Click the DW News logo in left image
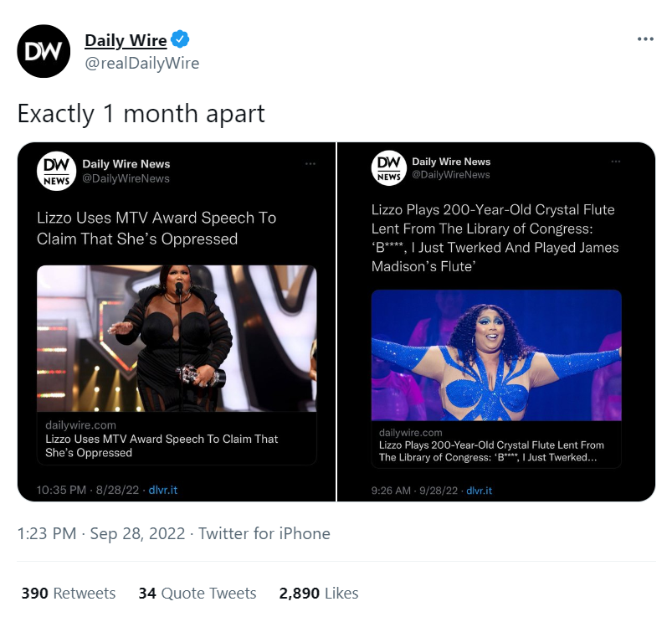The image size is (672, 617). [x=55, y=171]
